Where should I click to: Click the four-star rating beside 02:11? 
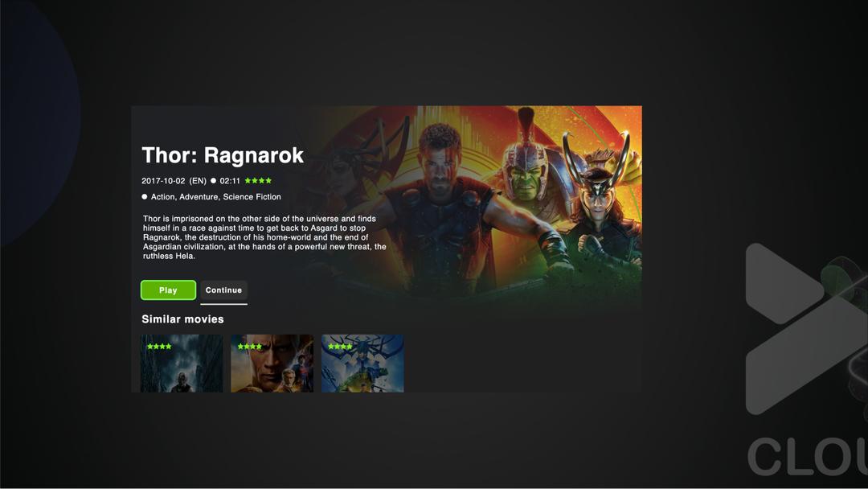(x=258, y=180)
